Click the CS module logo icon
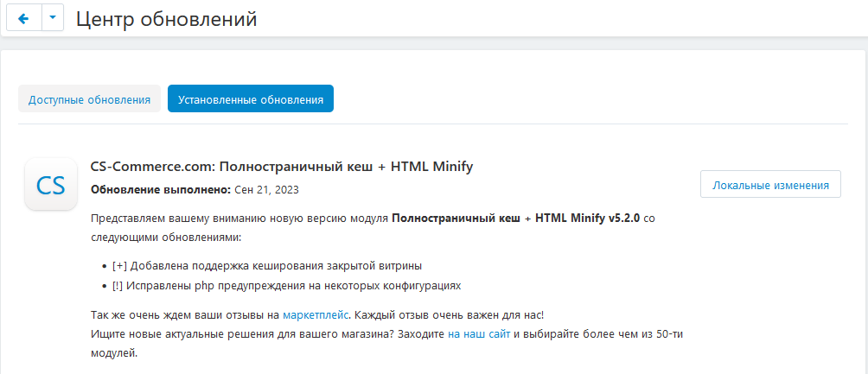The height and width of the screenshot is (374, 868). (51, 184)
